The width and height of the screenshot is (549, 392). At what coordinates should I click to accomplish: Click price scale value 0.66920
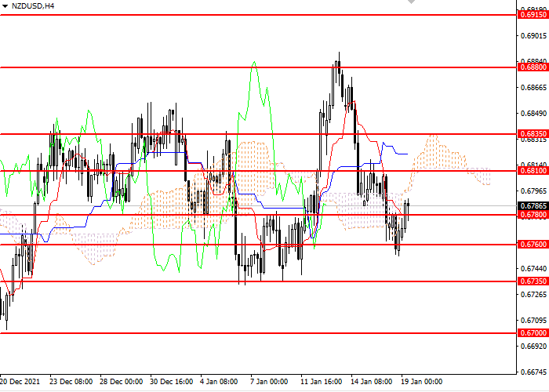[x=533, y=347]
